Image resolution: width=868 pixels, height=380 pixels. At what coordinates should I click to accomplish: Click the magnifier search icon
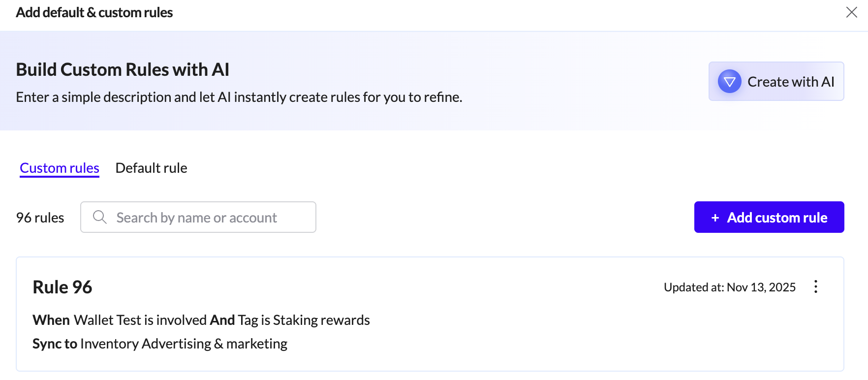tap(100, 217)
